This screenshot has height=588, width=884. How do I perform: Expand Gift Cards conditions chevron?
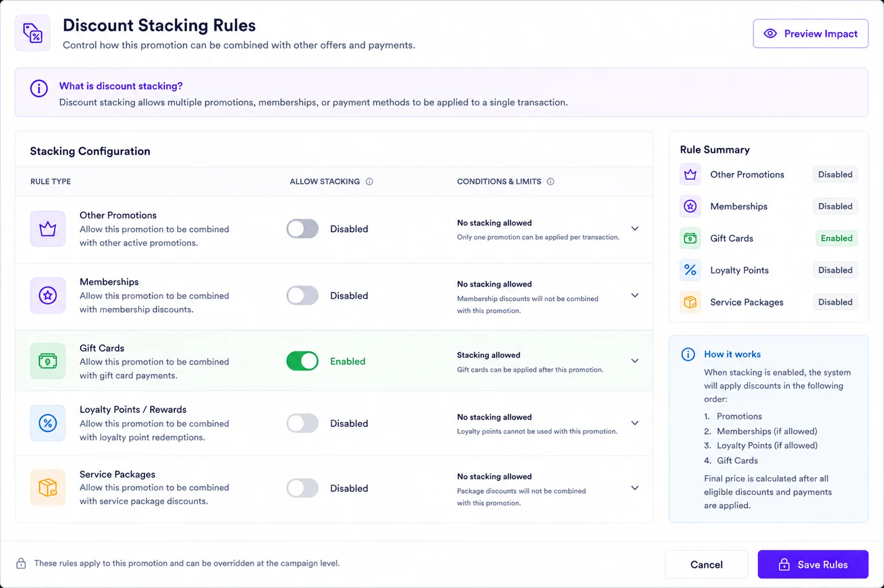coord(635,361)
